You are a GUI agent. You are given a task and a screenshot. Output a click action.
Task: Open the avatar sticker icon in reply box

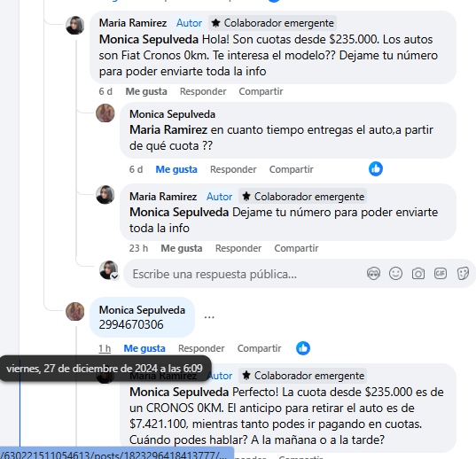tap(373, 274)
